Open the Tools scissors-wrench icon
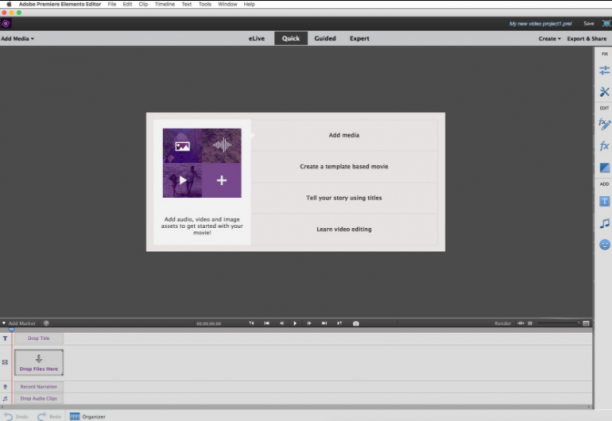The image size is (612, 421). coord(604,92)
